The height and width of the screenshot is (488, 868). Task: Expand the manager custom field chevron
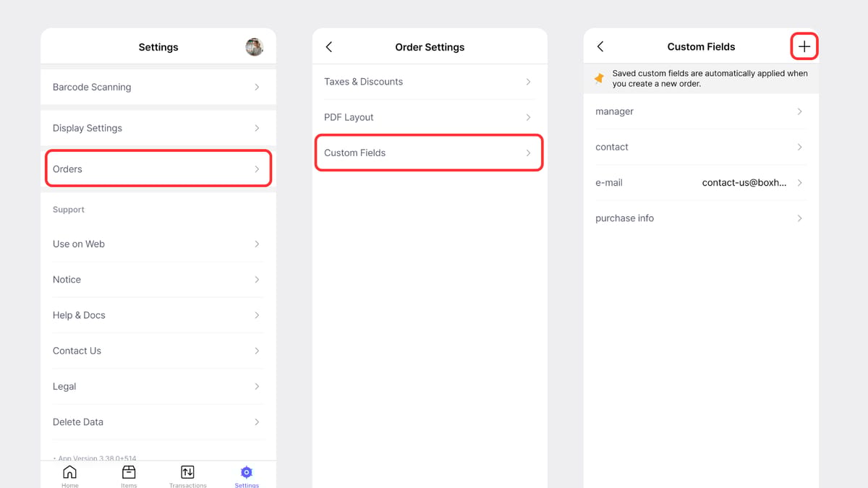799,111
